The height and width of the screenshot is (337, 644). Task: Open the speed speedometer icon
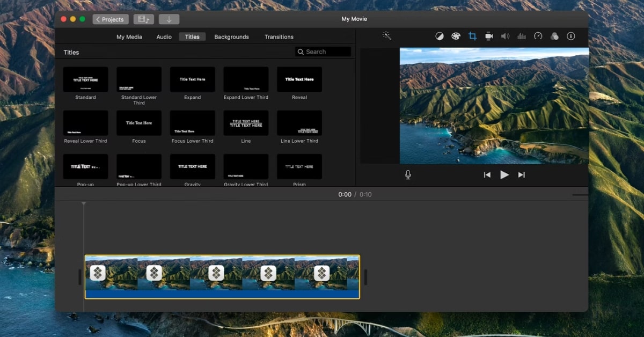[538, 36]
